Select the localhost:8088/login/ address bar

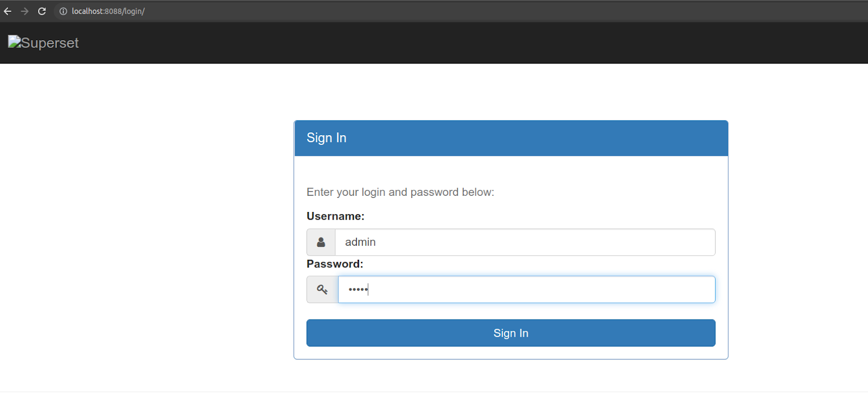pos(108,11)
